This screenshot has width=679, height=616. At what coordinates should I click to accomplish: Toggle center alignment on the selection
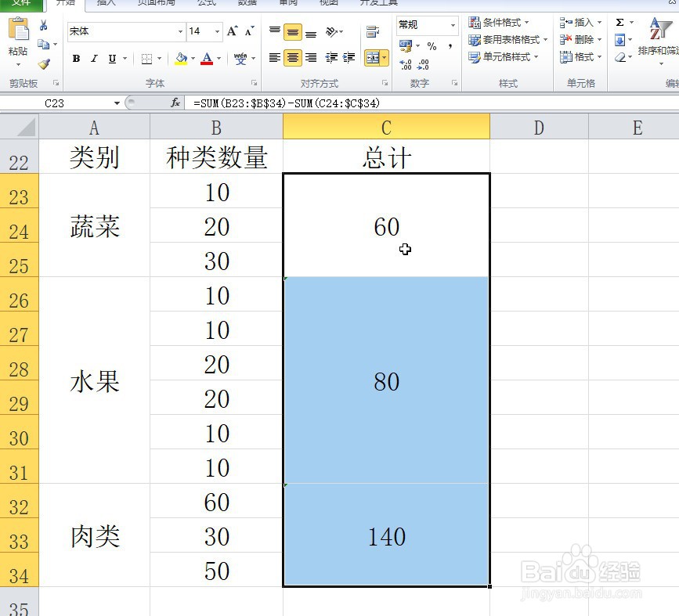(x=294, y=58)
